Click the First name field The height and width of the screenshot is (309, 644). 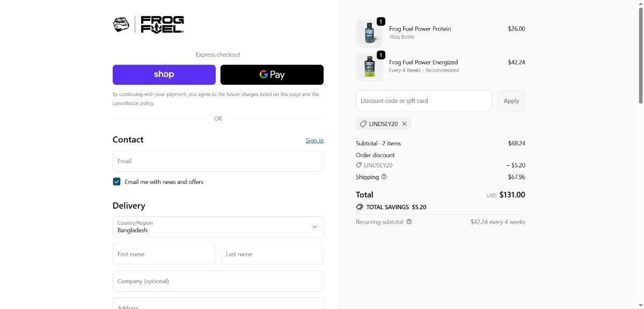[164, 254]
